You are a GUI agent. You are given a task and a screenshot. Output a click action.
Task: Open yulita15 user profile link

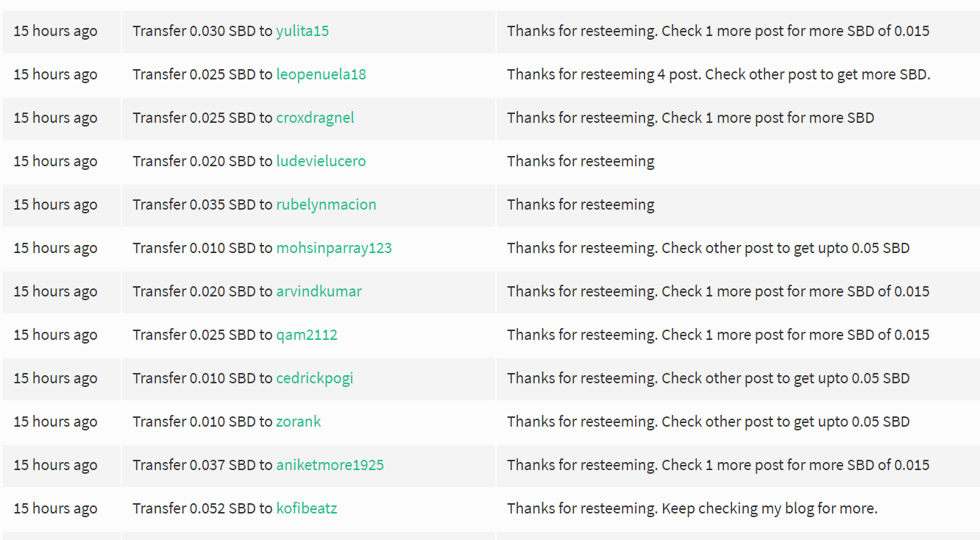pyautogui.click(x=302, y=31)
